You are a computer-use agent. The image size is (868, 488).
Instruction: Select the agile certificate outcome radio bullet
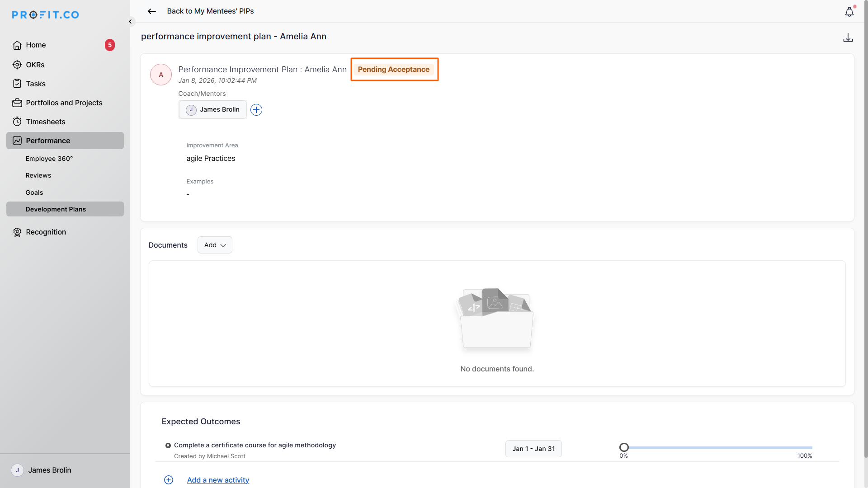[x=168, y=446]
